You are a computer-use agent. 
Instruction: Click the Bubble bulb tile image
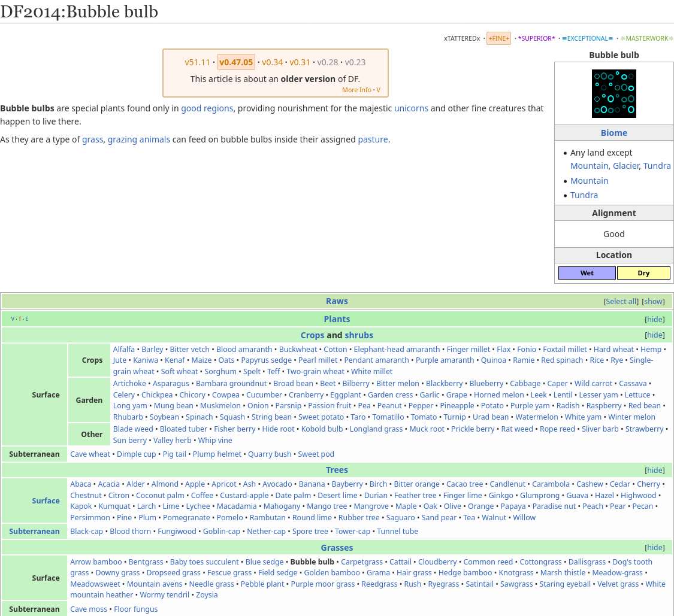click(x=614, y=93)
